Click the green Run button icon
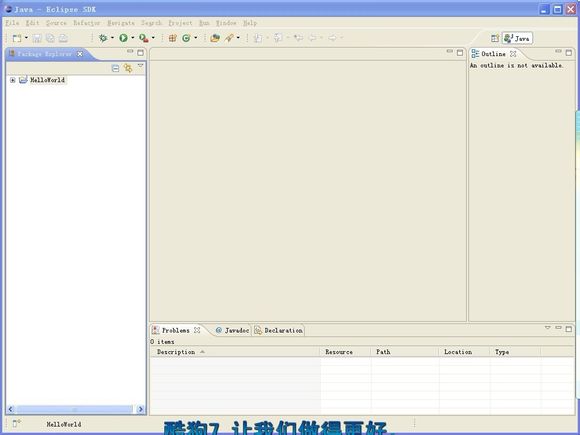580x435 pixels. point(124,38)
